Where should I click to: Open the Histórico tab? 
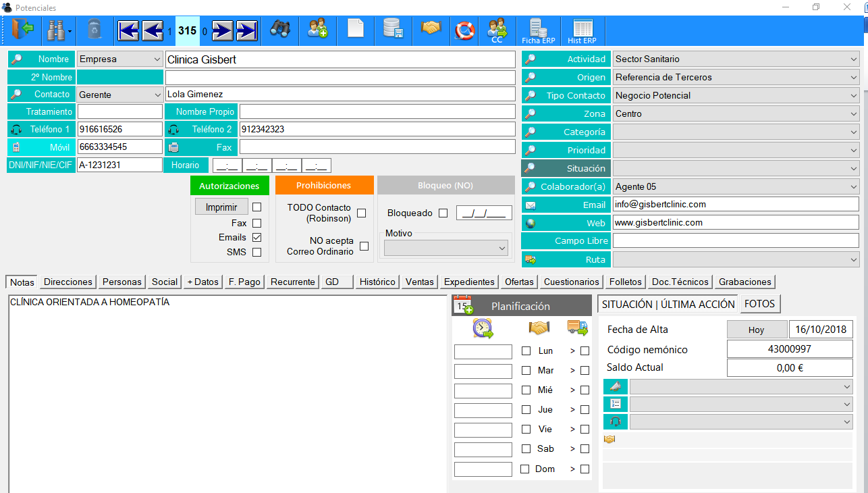pyautogui.click(x=377, y=282)
